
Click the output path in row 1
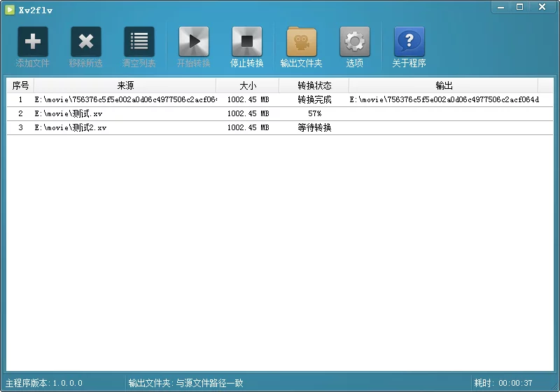tap(444, 99)
